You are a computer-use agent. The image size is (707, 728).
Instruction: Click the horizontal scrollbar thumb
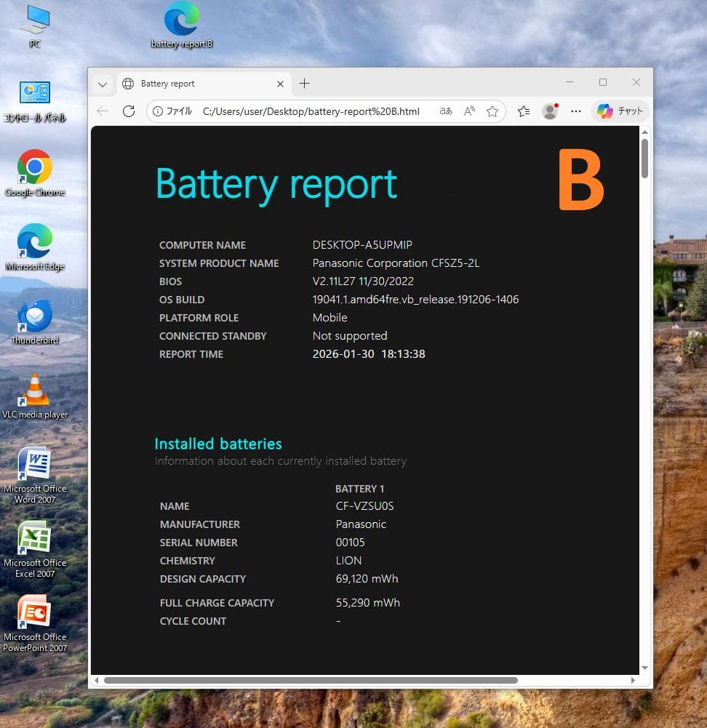[x=311, y=681]
